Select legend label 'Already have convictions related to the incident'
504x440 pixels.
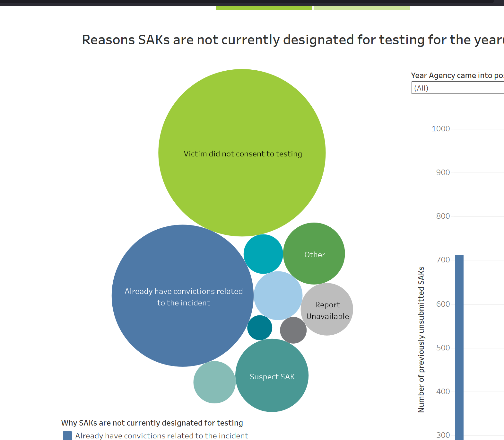(x=161, y=436)
